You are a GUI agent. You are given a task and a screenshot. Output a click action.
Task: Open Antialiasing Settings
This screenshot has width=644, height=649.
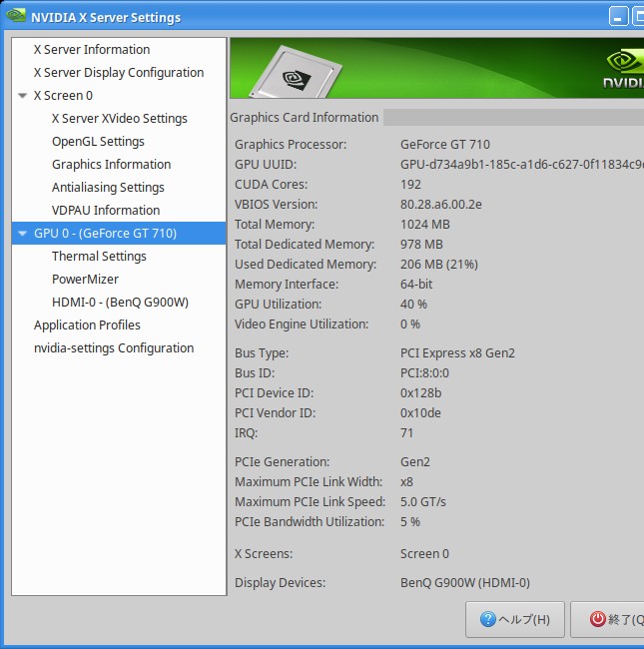(108, 188)
